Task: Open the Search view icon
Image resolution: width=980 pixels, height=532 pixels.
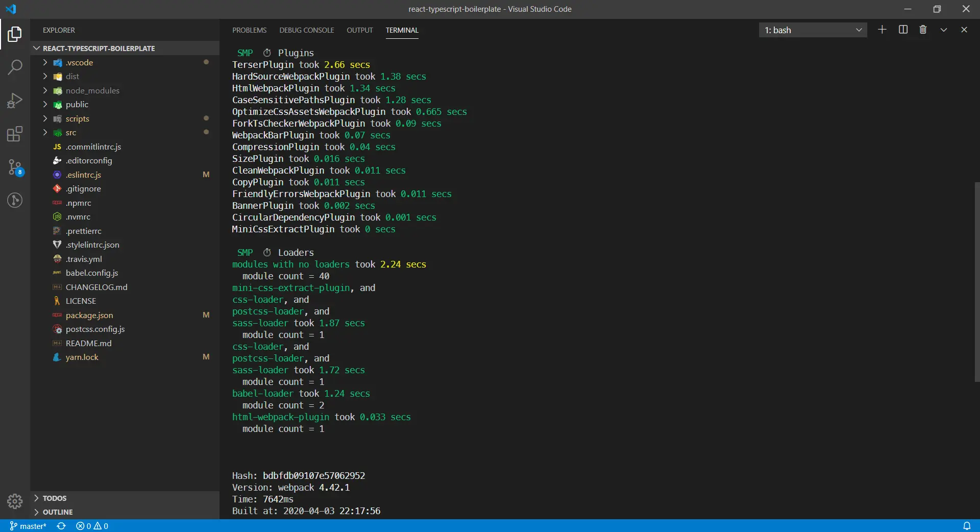Action: click(x=15, y=67)
